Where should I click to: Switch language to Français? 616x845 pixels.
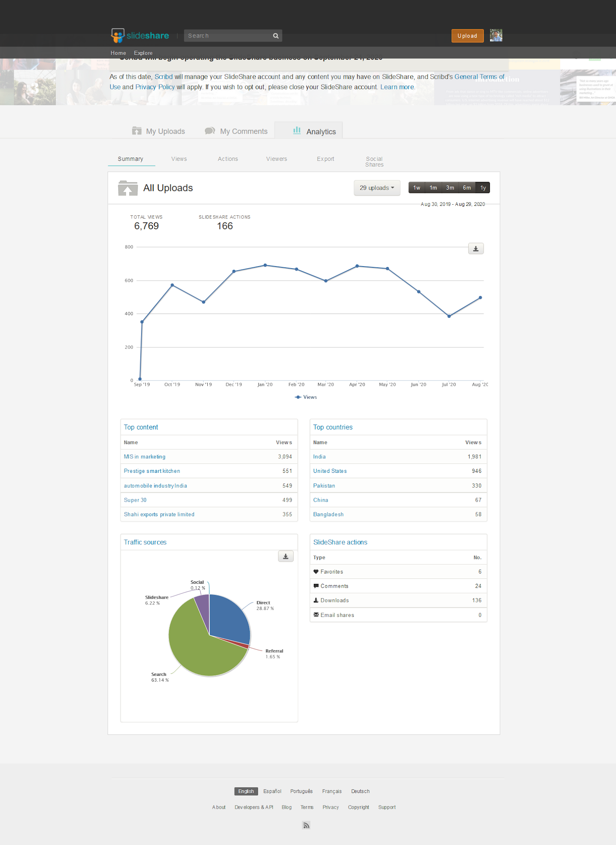pyautogui.click(x=332, y=791)
